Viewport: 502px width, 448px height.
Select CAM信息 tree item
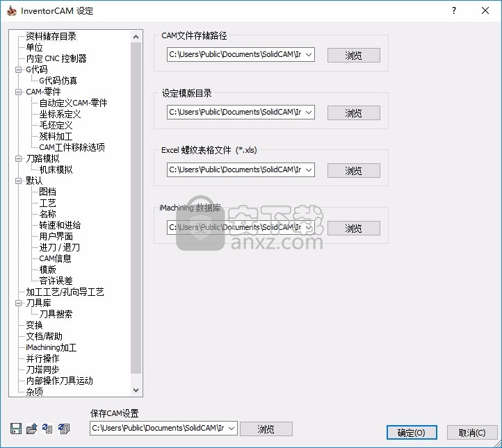[55, 258]
